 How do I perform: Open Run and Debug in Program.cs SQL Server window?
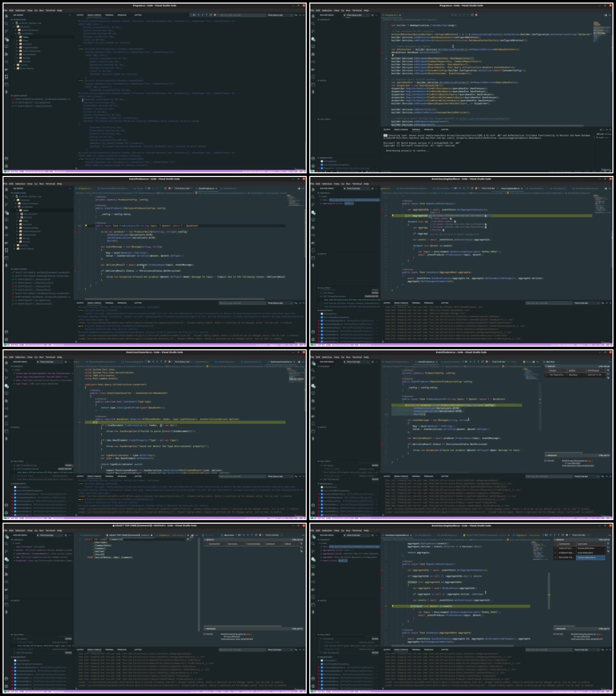6,39
